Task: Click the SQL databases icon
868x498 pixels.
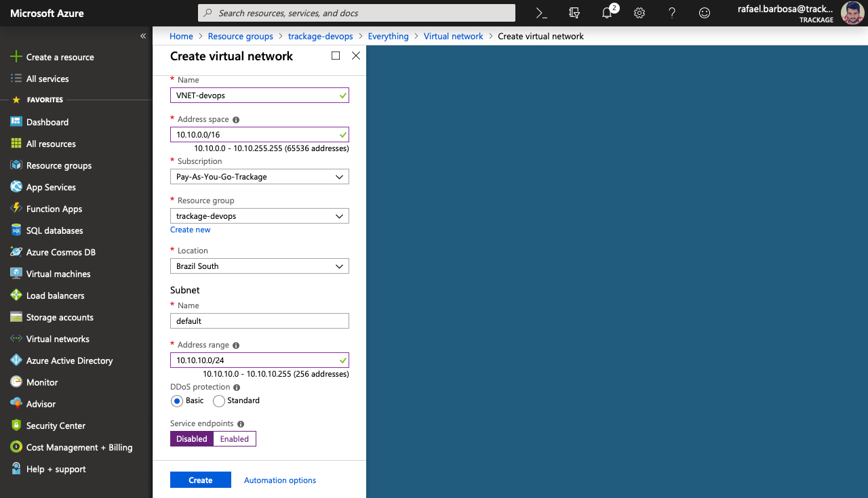Action: click(x=16, y=230)
